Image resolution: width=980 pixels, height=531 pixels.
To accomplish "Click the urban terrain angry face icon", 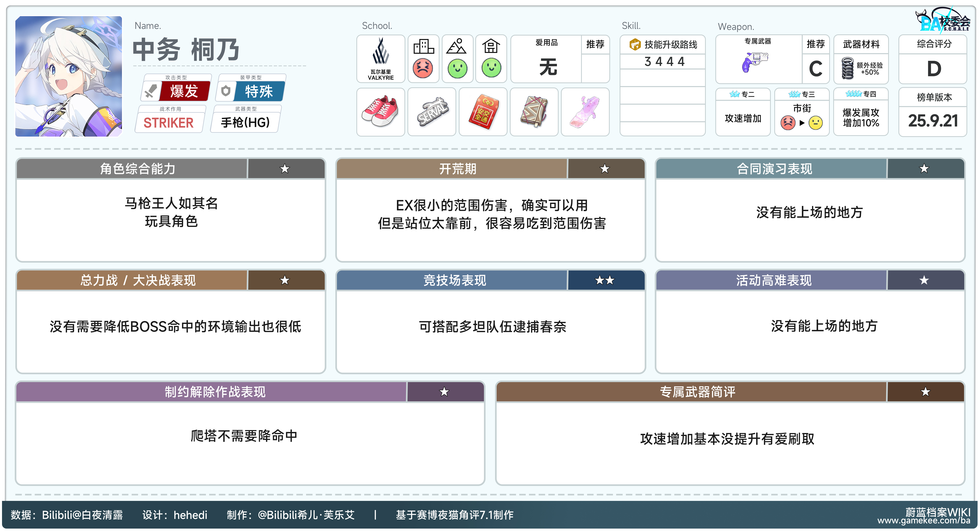I will click(x=423, y=68).
